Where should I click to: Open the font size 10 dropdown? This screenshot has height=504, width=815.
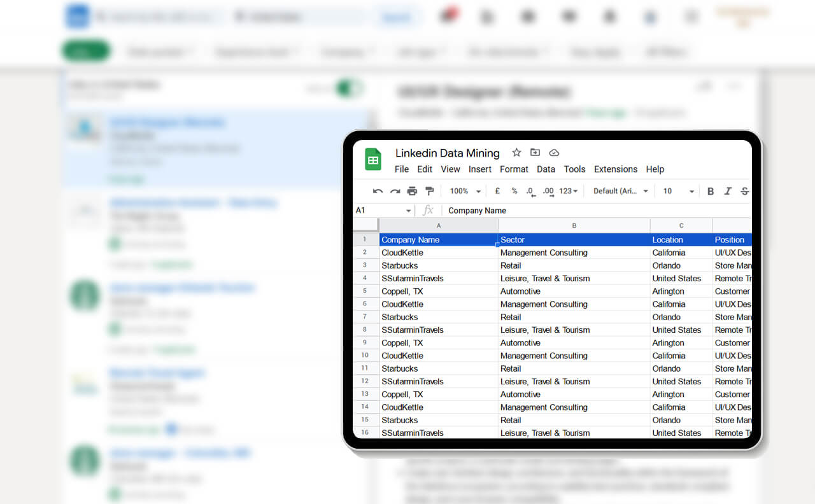[679, 191]
